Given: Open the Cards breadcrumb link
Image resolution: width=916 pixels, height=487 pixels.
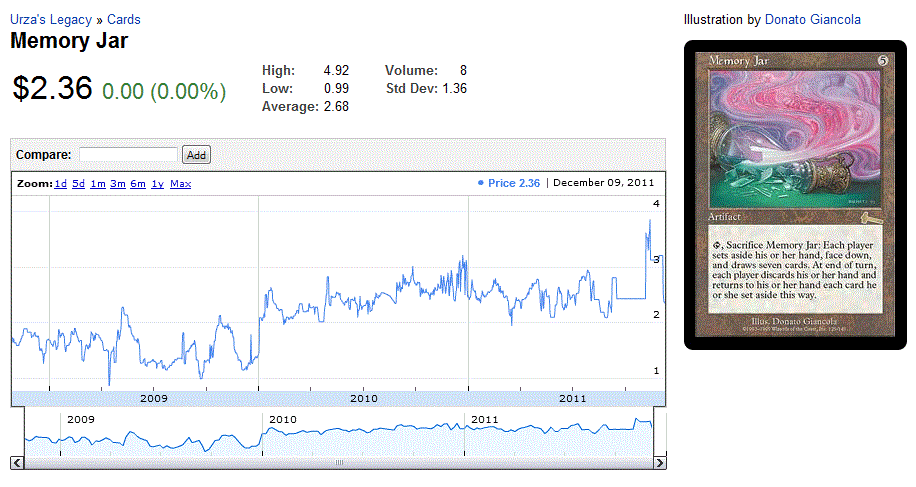Looking at the screenshot, I should click(x=124, y=19).
